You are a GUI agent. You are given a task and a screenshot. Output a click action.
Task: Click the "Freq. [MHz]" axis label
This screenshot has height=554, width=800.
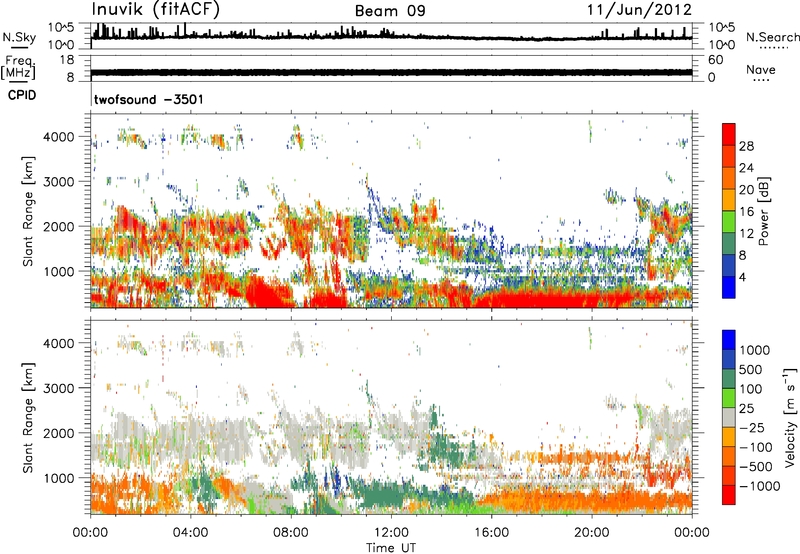click(18, 67)
